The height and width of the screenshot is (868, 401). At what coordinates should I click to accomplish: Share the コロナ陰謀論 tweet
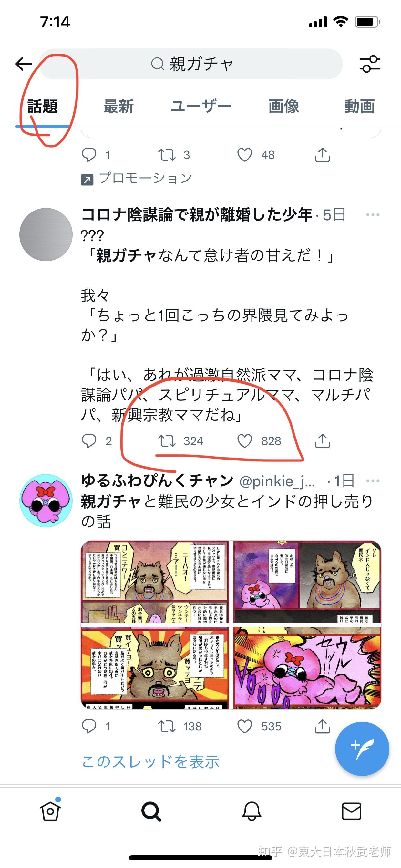click(x=322, y=440)
